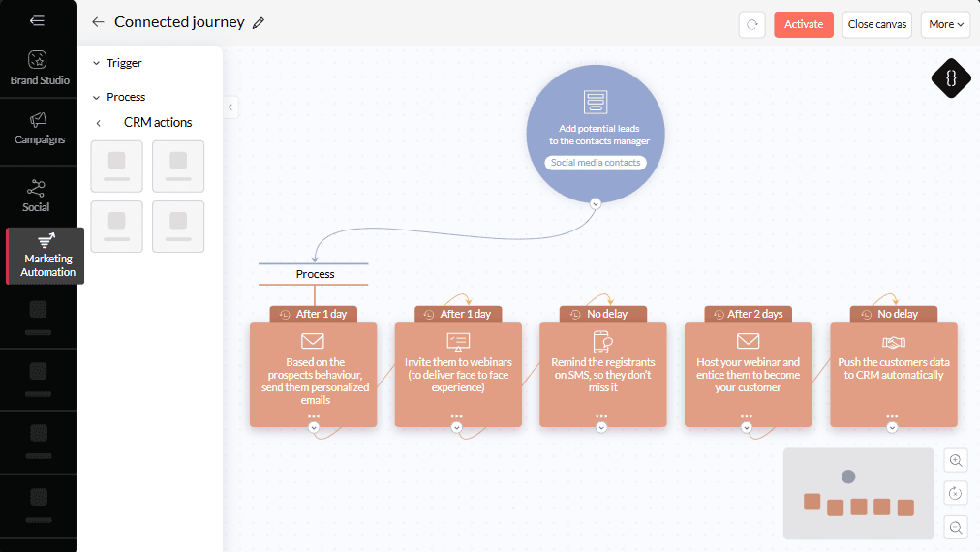Zoom out on the canvas
The image size is (980, 552).
tap(956, 527)
